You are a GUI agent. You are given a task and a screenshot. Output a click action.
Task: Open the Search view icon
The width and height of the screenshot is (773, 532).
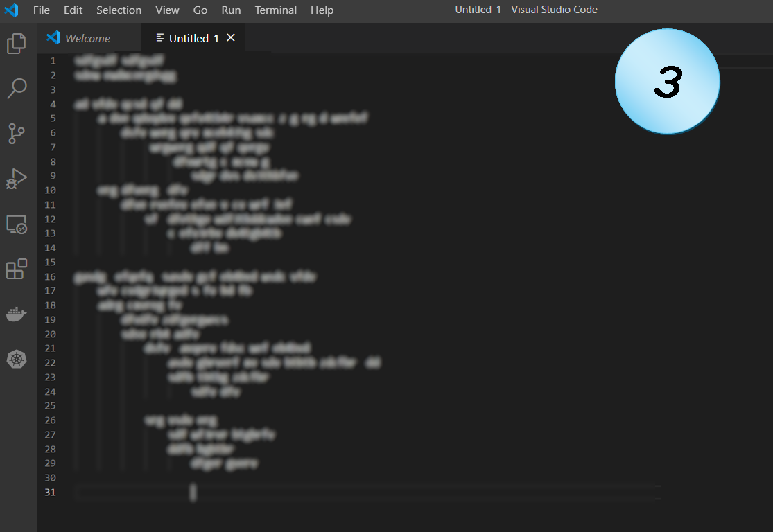(x=17, y=89)
